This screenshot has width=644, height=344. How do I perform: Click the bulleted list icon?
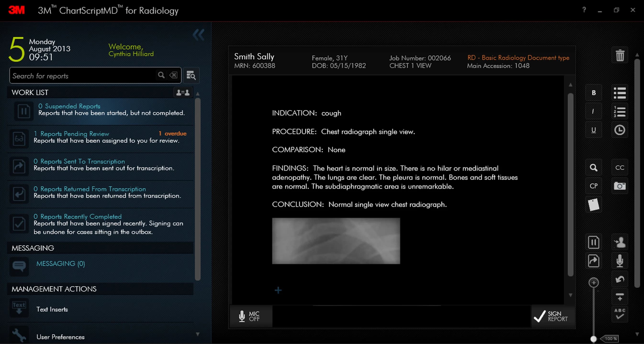[620, 93]
